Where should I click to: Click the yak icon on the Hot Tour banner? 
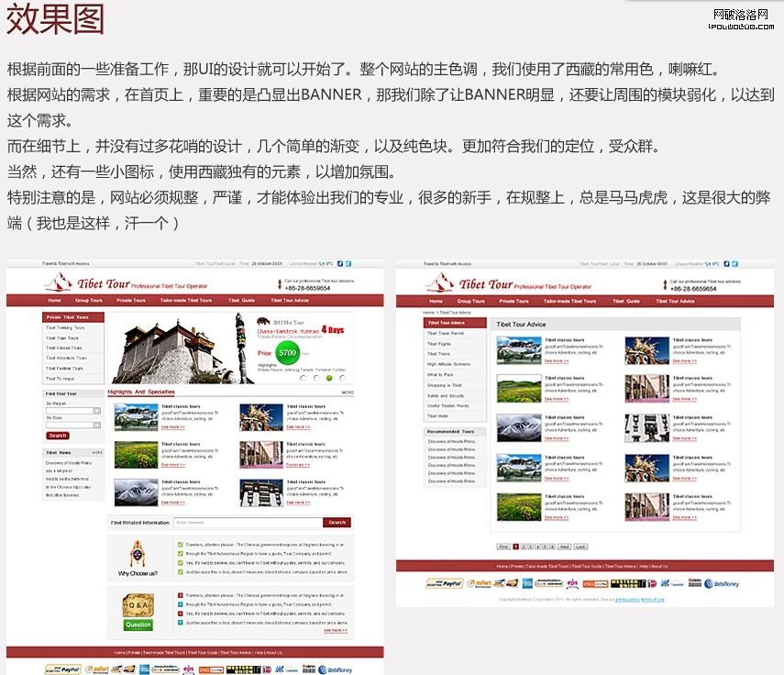261,323
